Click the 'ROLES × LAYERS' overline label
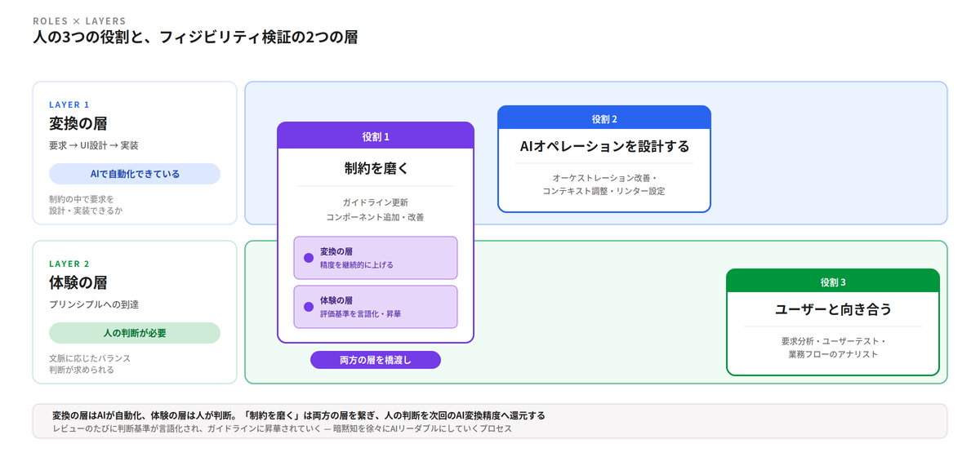This screenshot has width=980, height=457. (x=79, y=20)
